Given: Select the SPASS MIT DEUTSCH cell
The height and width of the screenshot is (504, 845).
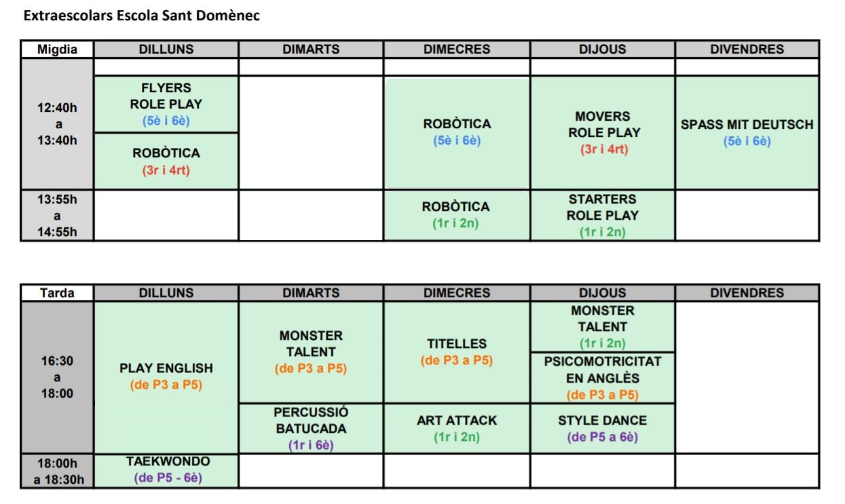Looking at the screenshot, I should tap(747, 132).
